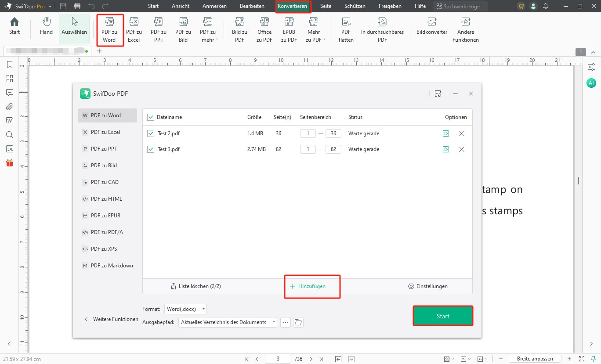Toggle the Dateiname select-all checkbox
The image size is (601, 364).
point(151,117)
